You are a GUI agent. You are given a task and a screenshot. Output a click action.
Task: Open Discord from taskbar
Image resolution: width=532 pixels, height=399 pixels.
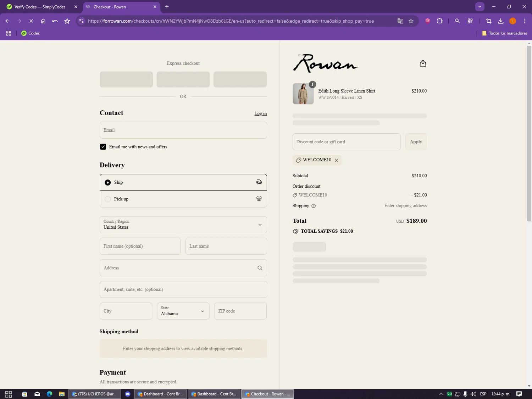tap(128, 394)
